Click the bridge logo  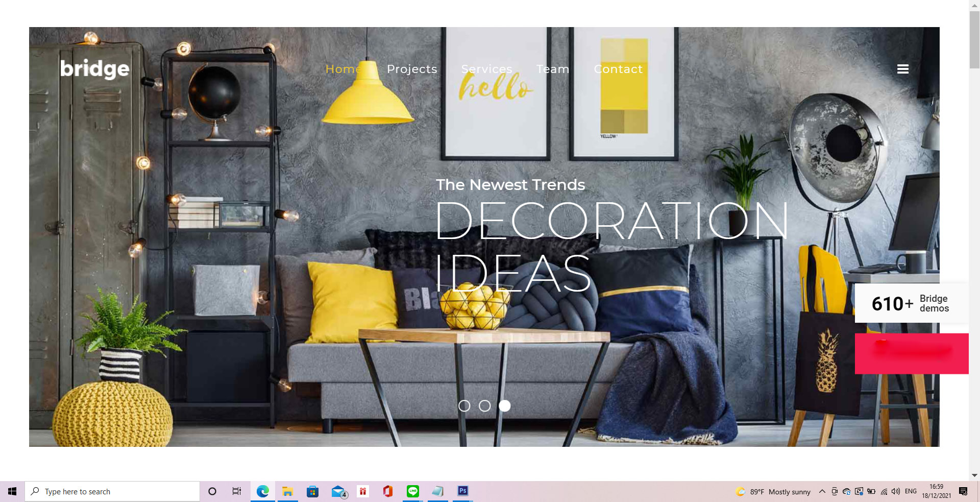point(94,69)
